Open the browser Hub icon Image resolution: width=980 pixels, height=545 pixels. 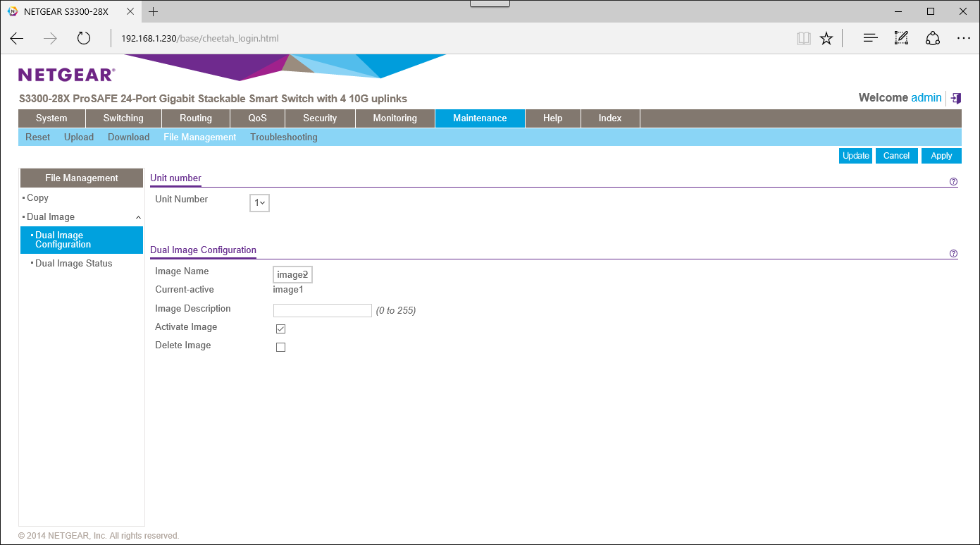point(871,38)
